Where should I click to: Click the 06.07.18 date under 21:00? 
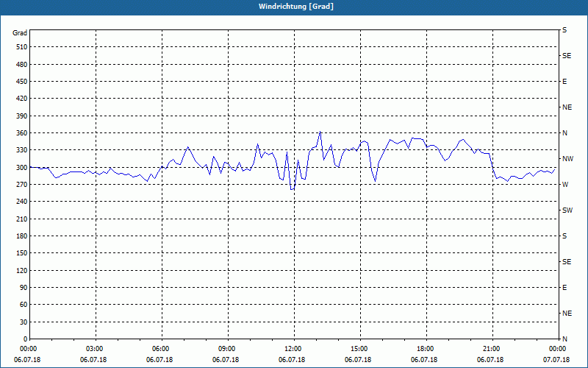pyautogui.click(x=490, y=360)
